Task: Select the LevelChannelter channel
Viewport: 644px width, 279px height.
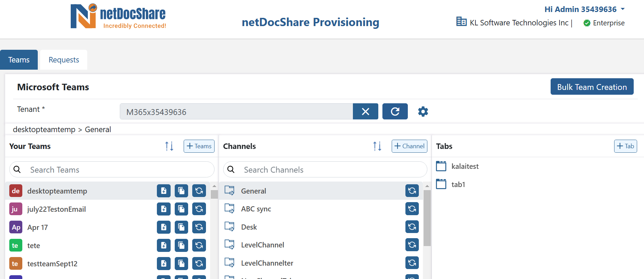Action: 321,263
